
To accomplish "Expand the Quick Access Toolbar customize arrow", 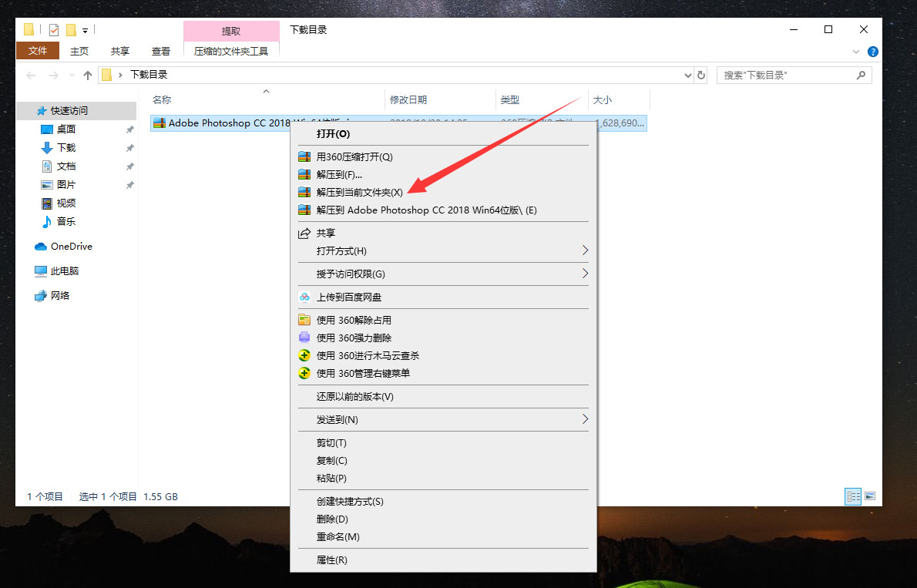I will [84, 29].
